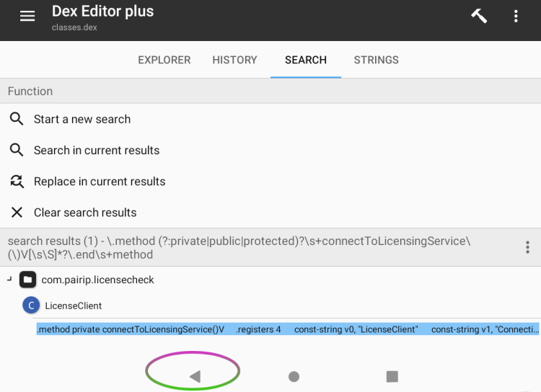Open the highlighted connectToLicensingService method result
This screenshot has width=541, height=392.
tap(288, 329)
